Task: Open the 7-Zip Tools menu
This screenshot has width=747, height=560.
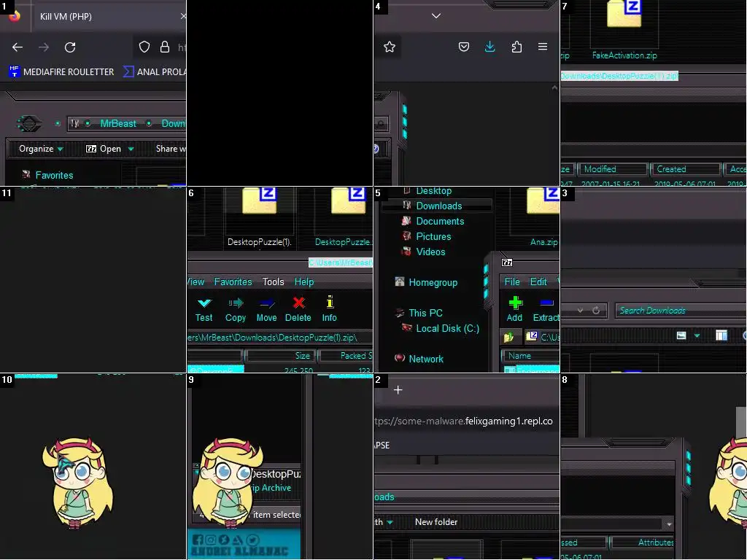Action: tap(273, 282)
